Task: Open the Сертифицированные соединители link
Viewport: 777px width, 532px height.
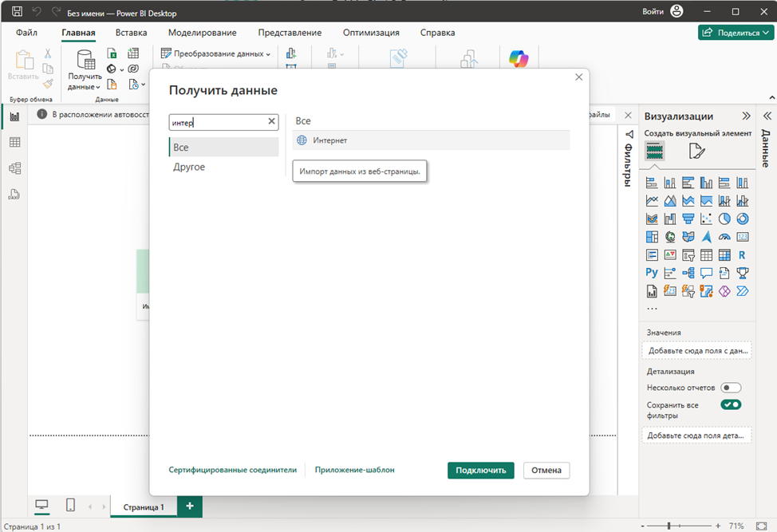Action: (x=232, y=470)
